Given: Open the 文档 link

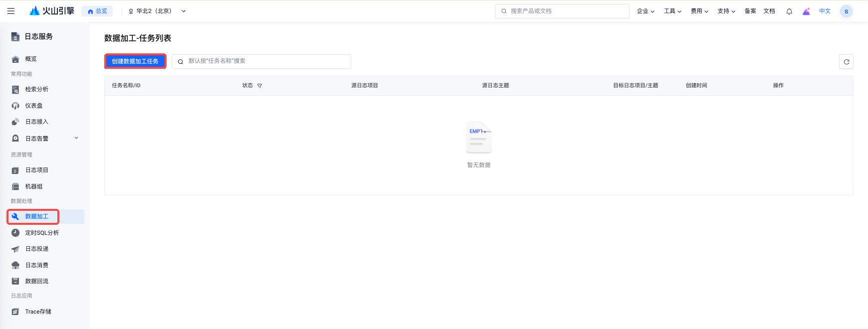Looking at the screenshot, I should 769,11.
